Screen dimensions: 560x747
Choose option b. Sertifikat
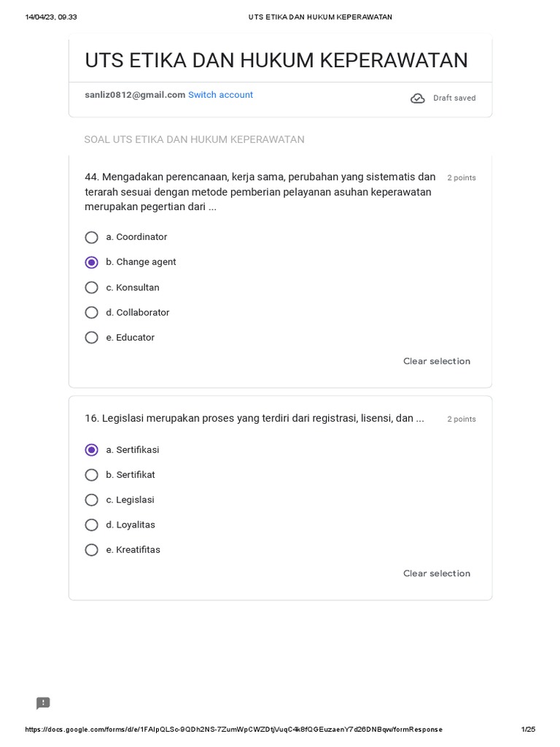(92, 475)
